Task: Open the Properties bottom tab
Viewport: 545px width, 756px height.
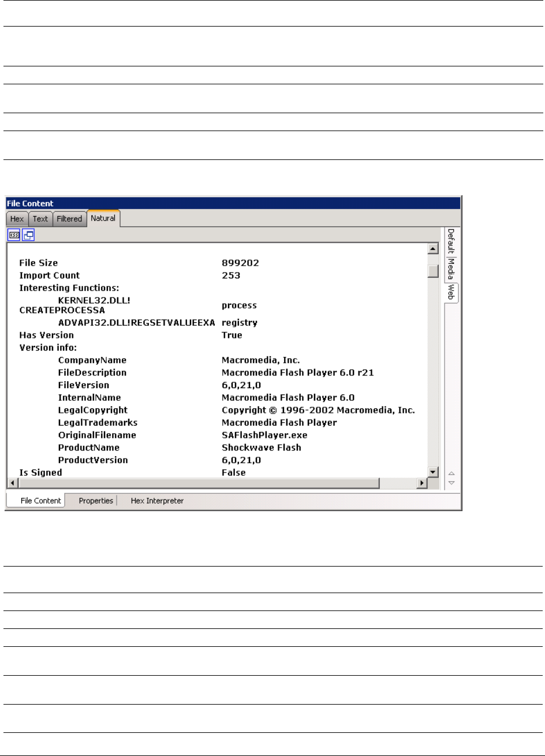Action: click(x=96, y=501)
